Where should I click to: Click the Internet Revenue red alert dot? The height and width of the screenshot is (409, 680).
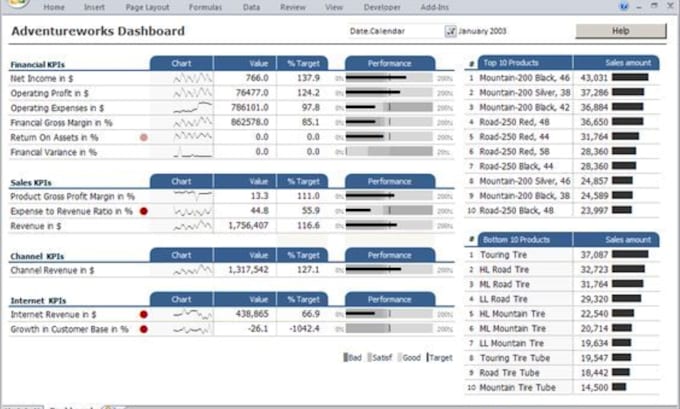coord(144,314)
